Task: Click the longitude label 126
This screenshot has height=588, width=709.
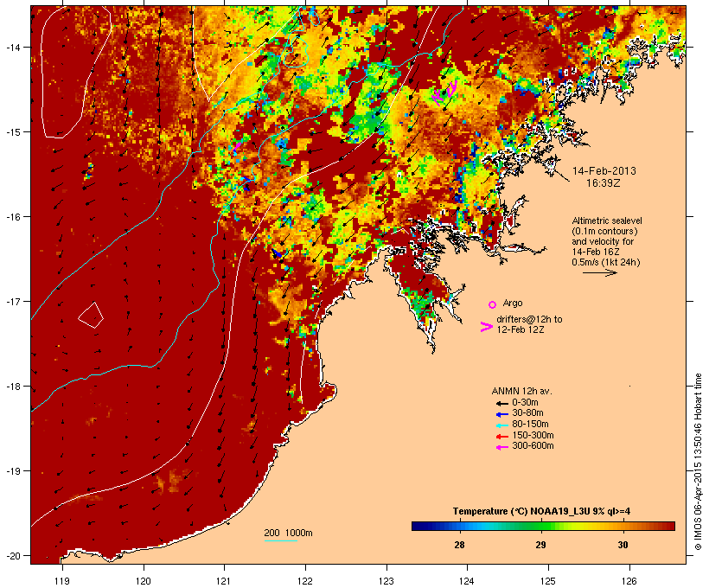Action: (629, 581)
